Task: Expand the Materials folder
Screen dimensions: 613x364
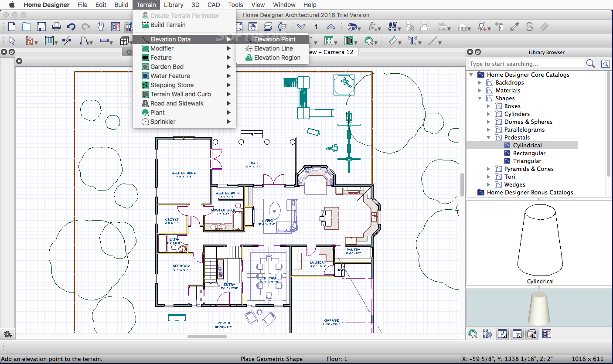Action: [480, 90]
